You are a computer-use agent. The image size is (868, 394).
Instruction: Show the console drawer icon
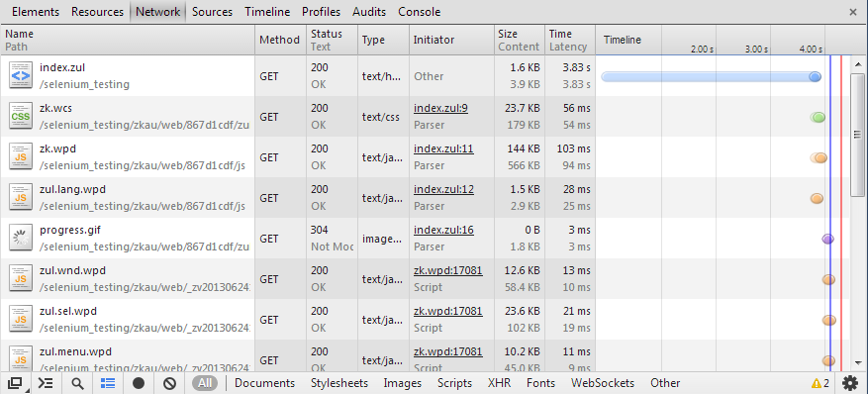pyautogui.click(x=46, y=383)
